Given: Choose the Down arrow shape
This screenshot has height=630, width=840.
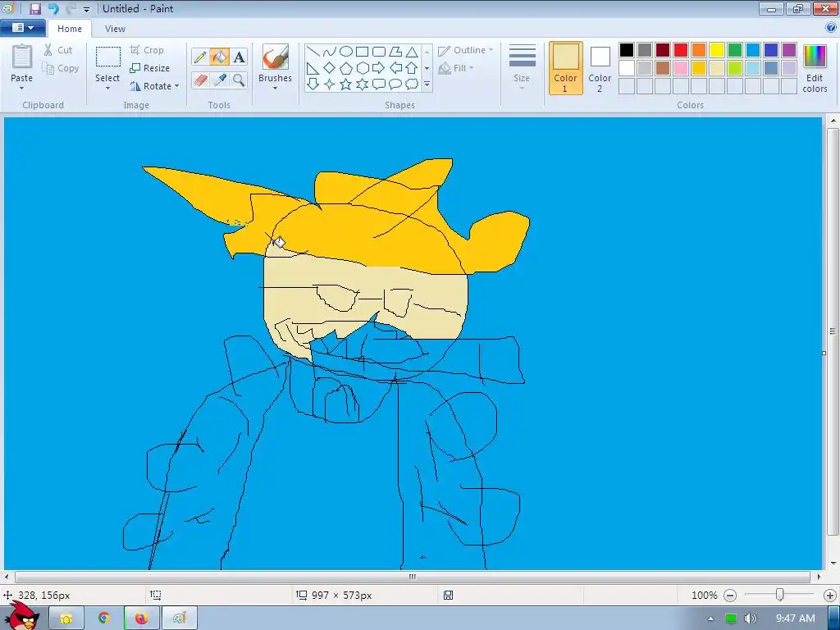Looking at the screenshot, I should point(313,84).
